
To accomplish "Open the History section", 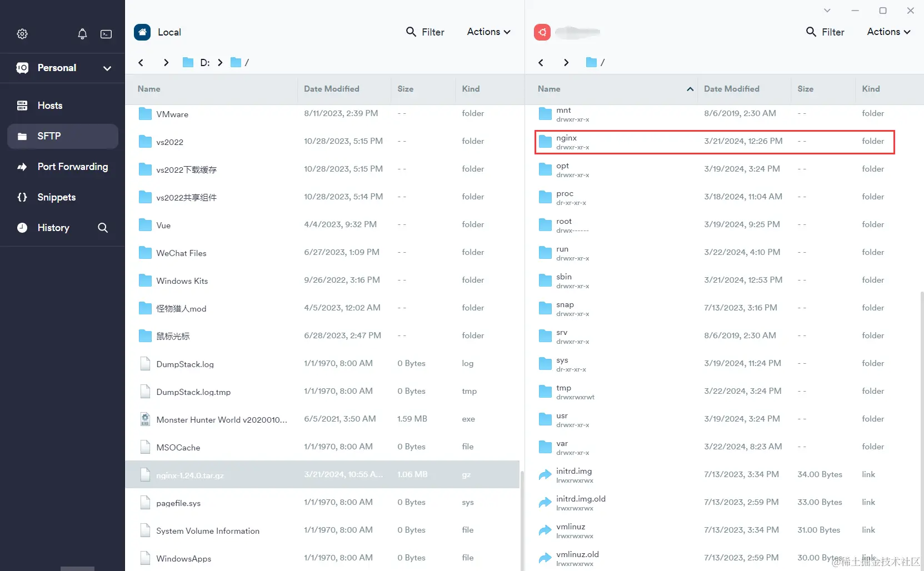I will click(53, 228).
